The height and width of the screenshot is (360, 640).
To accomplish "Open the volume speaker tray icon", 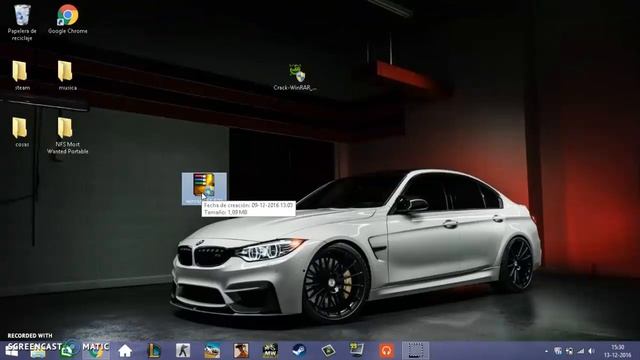I will click(591, 351).
